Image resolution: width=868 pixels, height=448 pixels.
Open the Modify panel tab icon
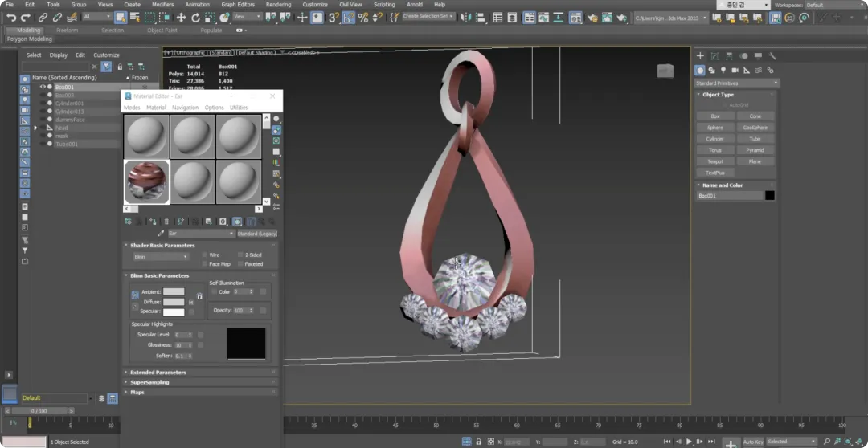(714, 56)
